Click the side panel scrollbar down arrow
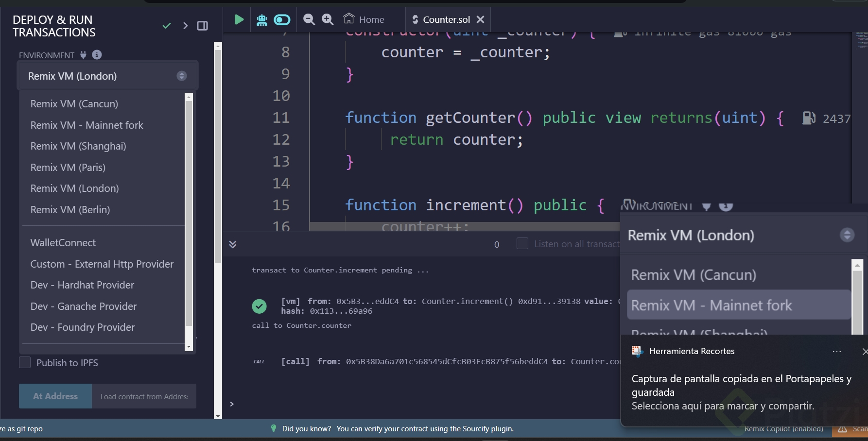 218,416
